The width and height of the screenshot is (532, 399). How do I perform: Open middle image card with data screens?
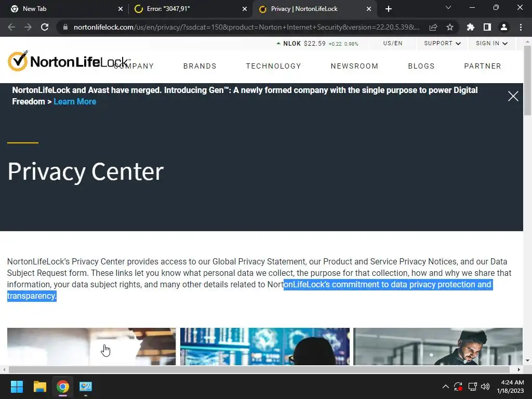click(x=264, y=347)
